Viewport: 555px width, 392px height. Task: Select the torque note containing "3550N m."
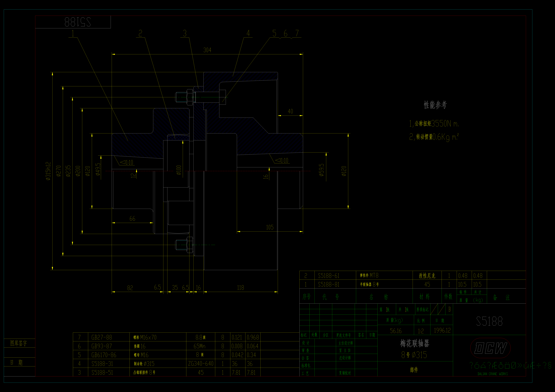[x=434, y=124]
